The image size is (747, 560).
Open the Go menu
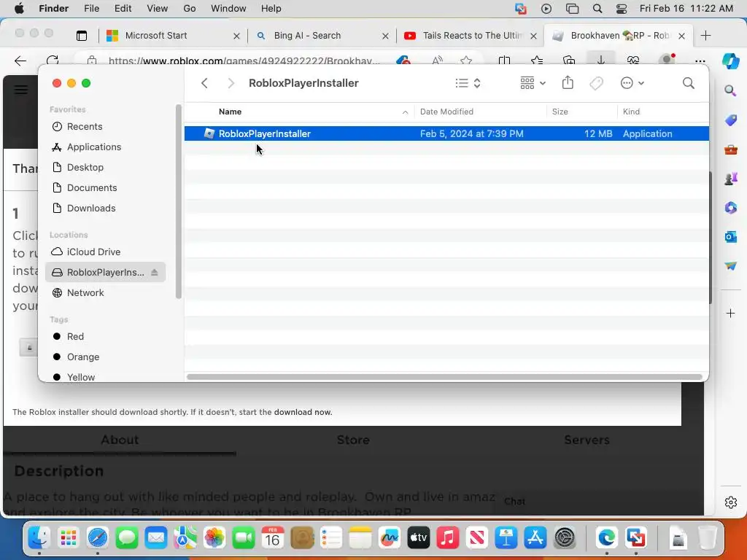tap(190, 9)
